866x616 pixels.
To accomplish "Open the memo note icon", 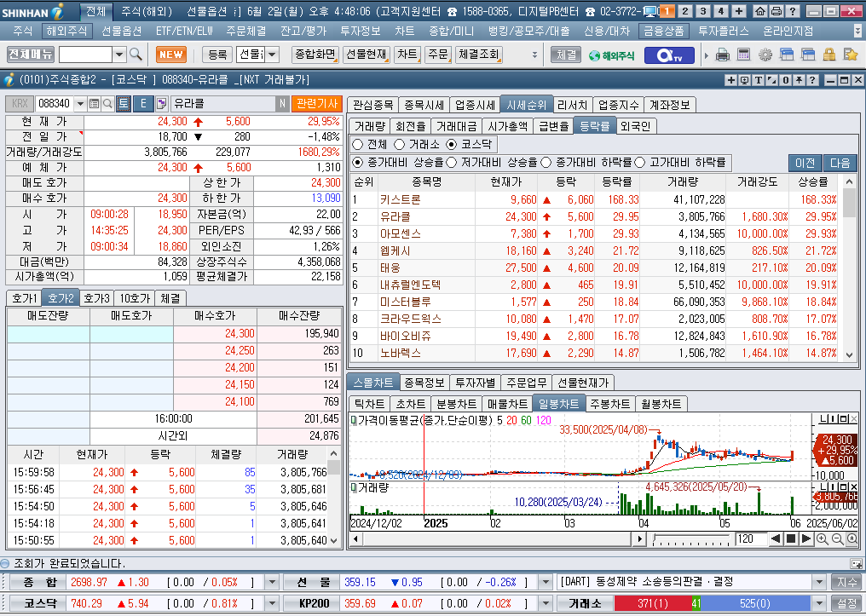I will point(161,104).
